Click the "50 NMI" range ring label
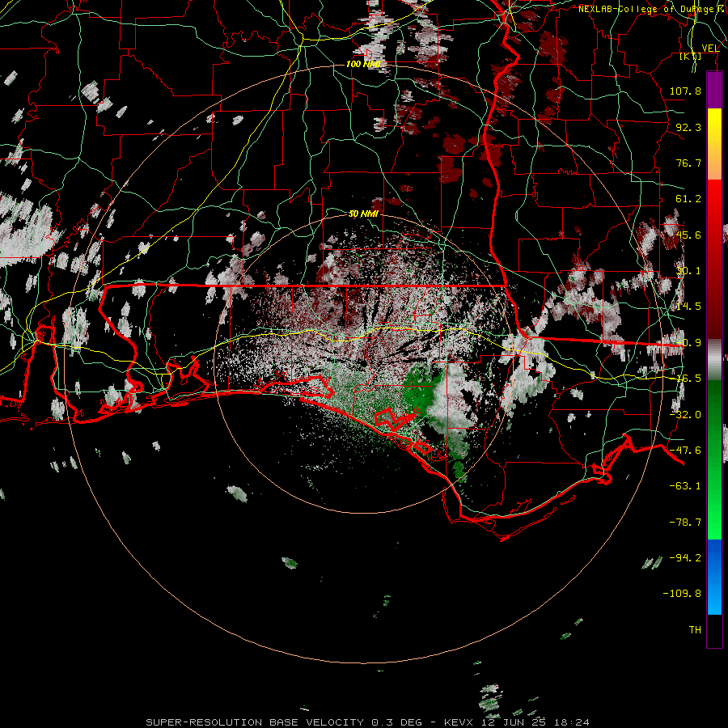This screenshot has height=728, width=728. 363,214
